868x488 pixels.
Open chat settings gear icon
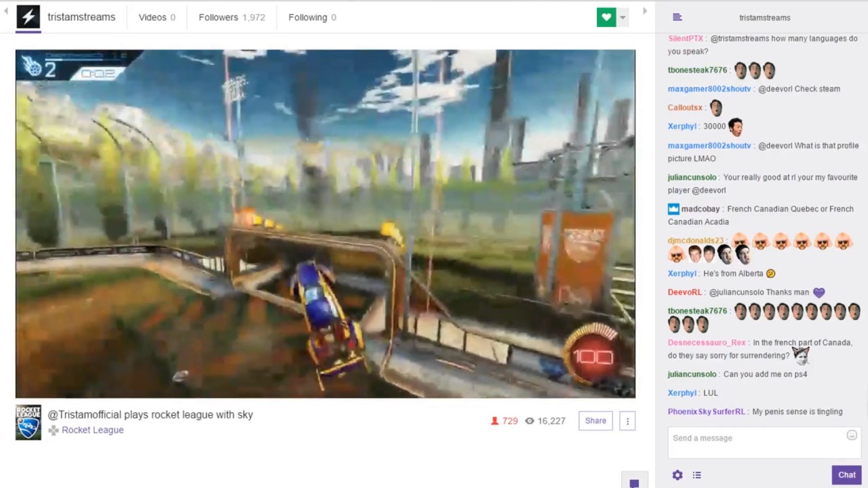coord(677,475)
